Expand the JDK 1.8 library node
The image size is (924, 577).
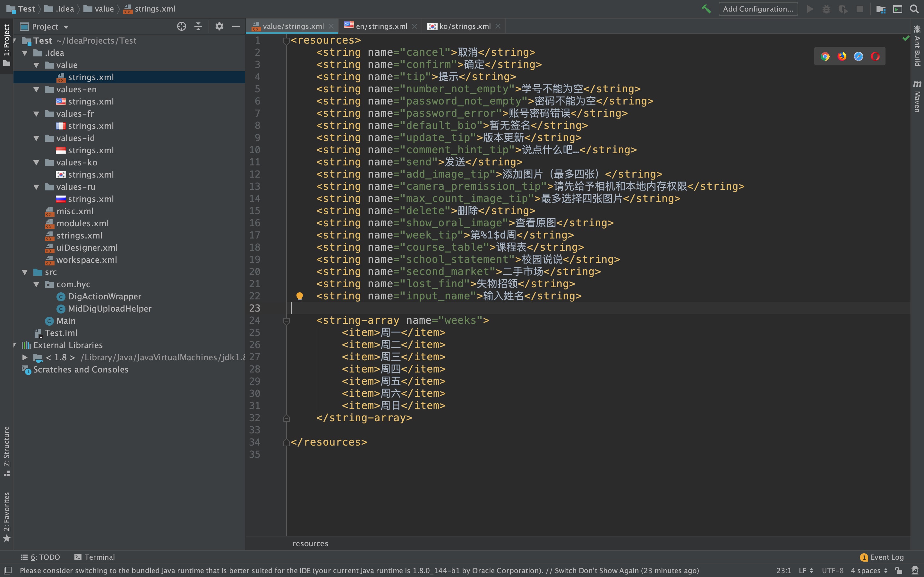[25, 357]
